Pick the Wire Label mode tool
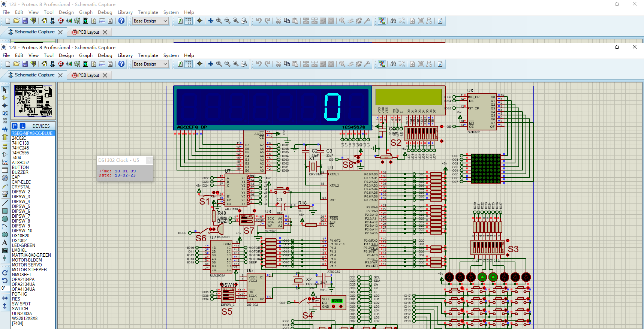Screen dimensions: 644x329 [x=5, y=113]
